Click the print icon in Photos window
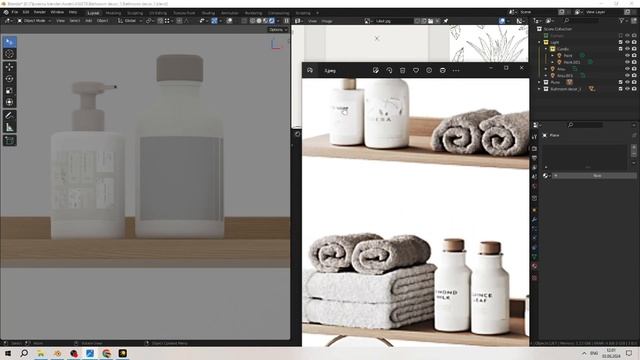640x360 pixels. pyautogui.click(x=442, y=70)
